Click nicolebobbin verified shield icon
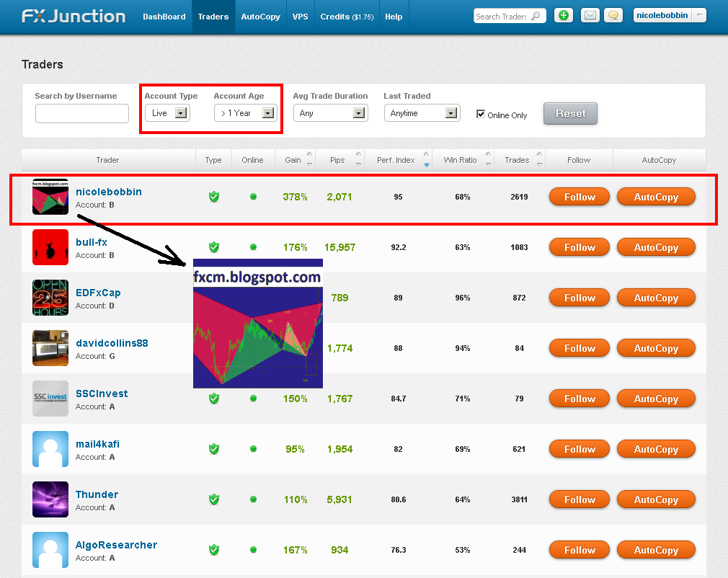The image size is (728, 578). click(x=213, y=197)
